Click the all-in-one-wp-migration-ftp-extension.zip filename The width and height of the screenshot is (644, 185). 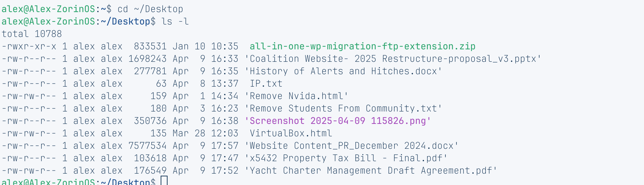[362, 46]
